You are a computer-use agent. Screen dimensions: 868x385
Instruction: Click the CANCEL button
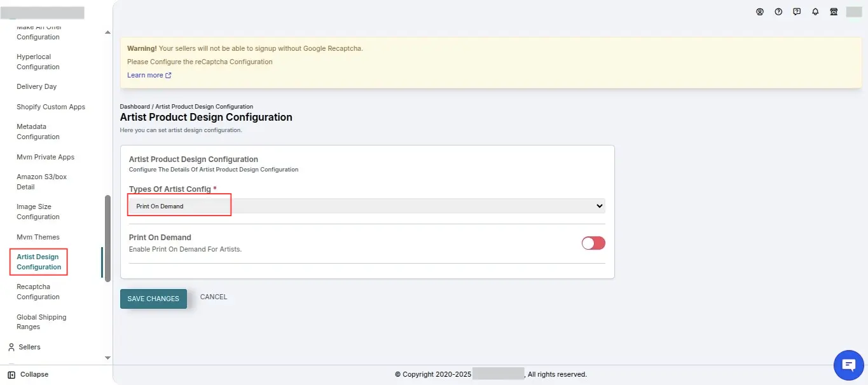tap(214, 297)
